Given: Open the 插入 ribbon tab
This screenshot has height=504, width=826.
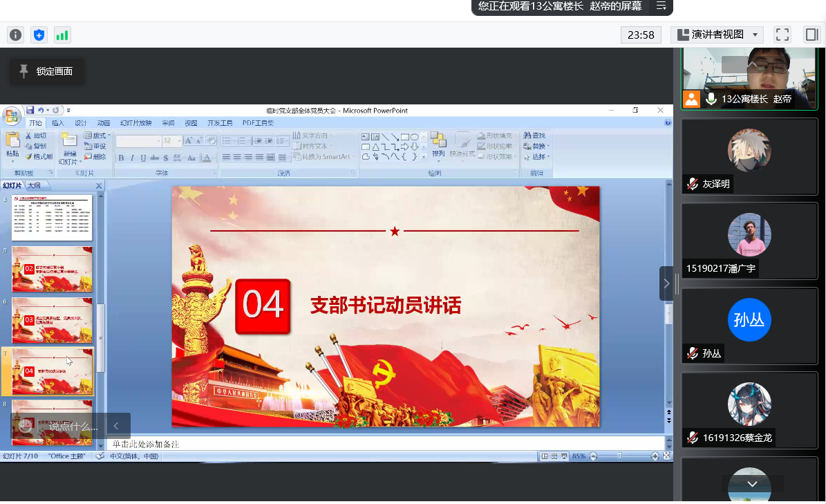Looking at the screenshot, I should [58, 123].
